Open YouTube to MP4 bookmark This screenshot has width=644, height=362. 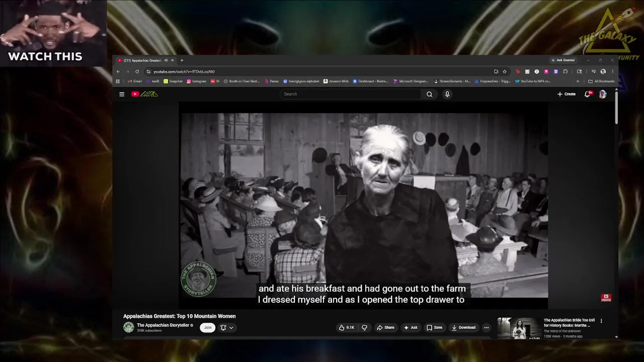(x=533, y=81)
